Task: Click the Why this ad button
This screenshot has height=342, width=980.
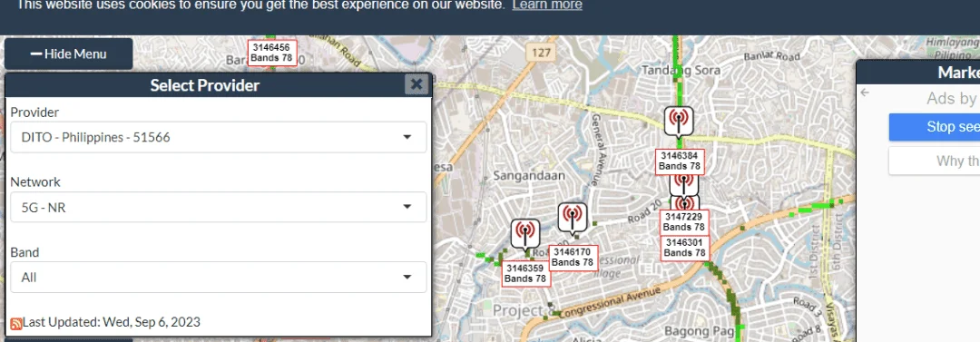Action: pyautogui.click(x=935, y=161)
